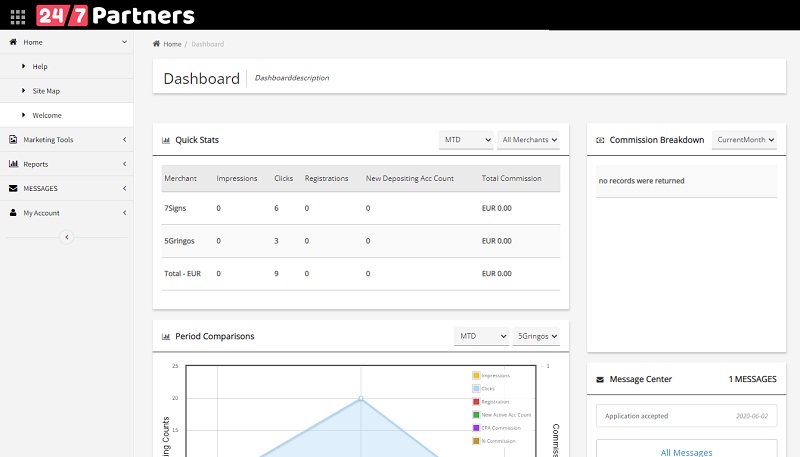This screenshot has width=800, height=457.
Task: Open the Help menu item
Action: (66, 66)
